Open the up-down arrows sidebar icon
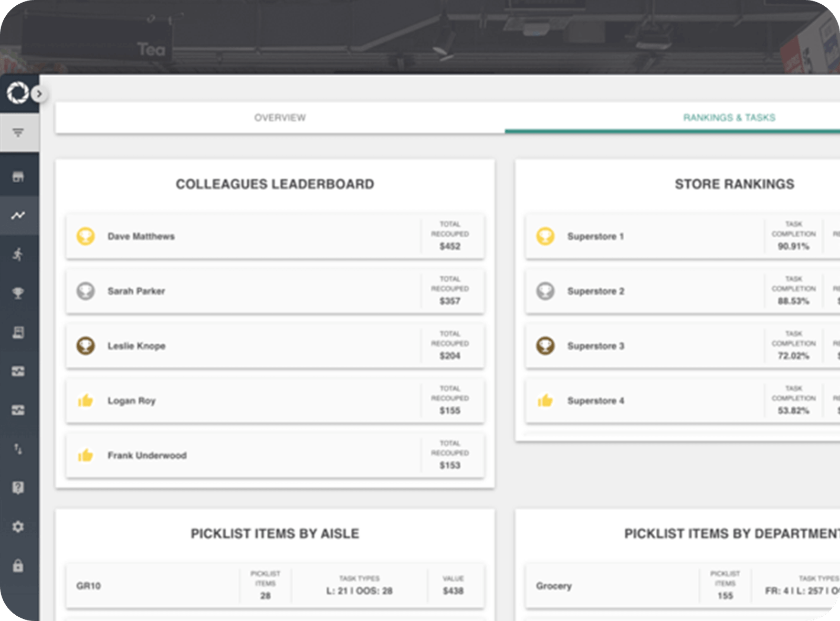Screen dimensions: 840x621 tap(18, 449)
